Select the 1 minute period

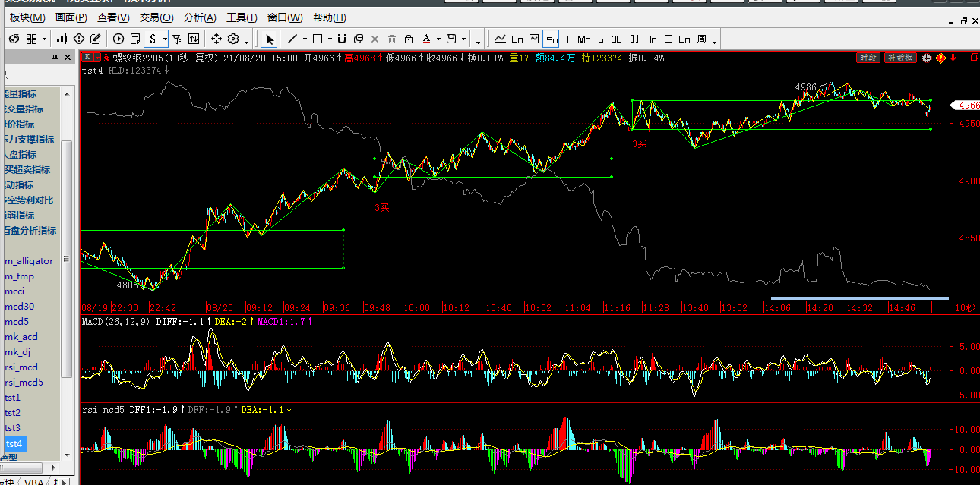567,39
